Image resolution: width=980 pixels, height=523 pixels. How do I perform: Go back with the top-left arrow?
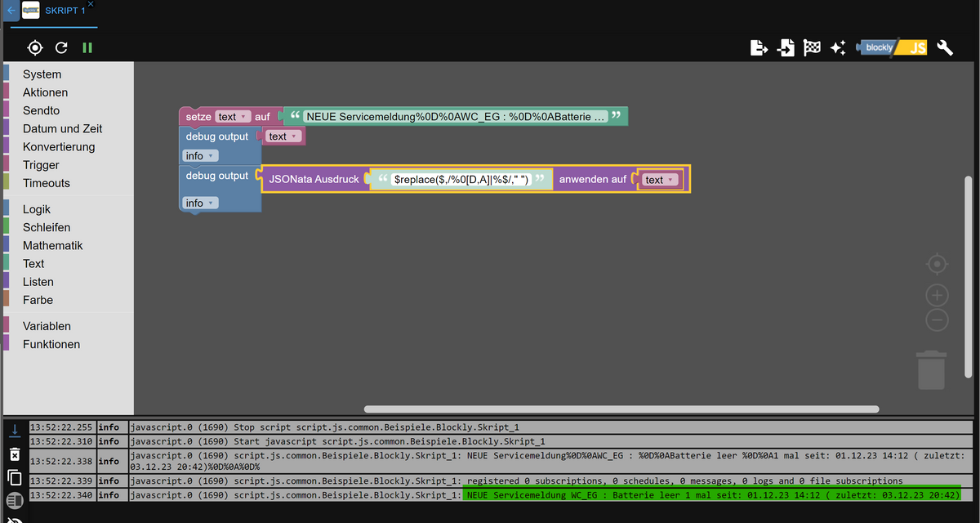10,11
